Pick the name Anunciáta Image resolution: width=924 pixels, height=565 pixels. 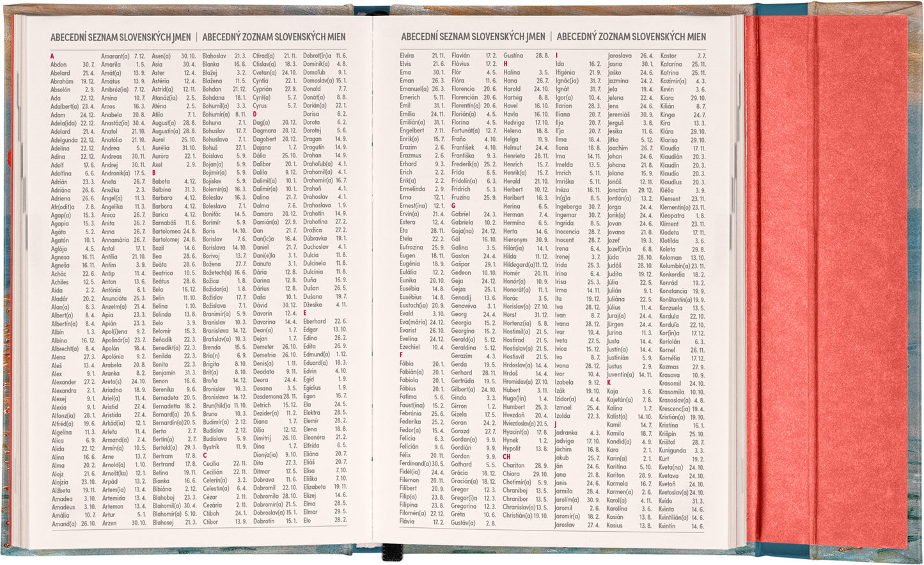[114, 298]
